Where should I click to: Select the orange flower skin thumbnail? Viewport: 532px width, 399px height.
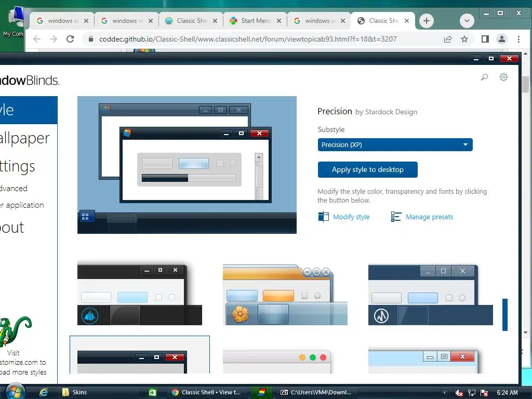285,295
